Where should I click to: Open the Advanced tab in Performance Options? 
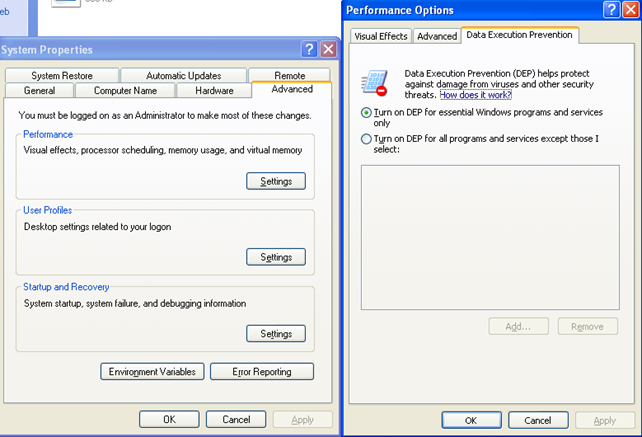click(x=437, y=36)
